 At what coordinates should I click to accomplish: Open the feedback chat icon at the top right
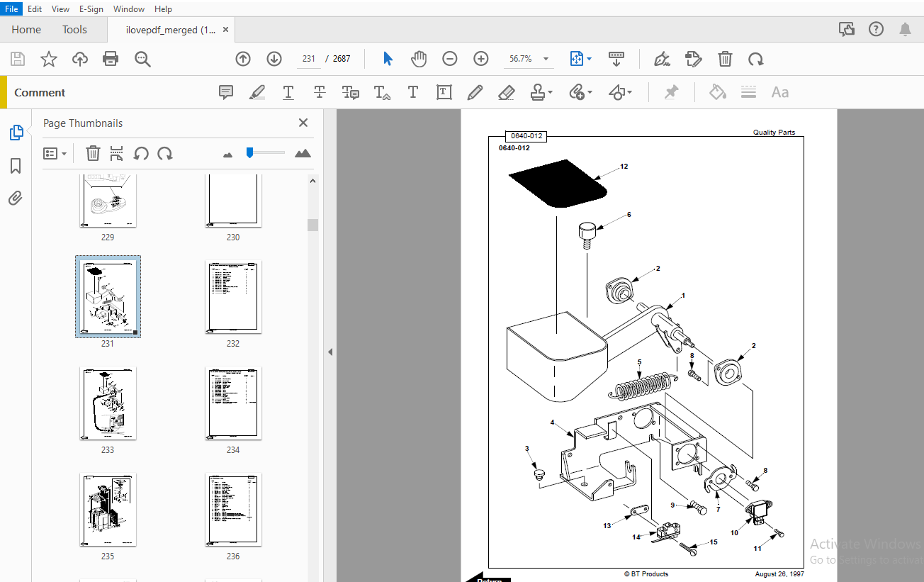846,29
